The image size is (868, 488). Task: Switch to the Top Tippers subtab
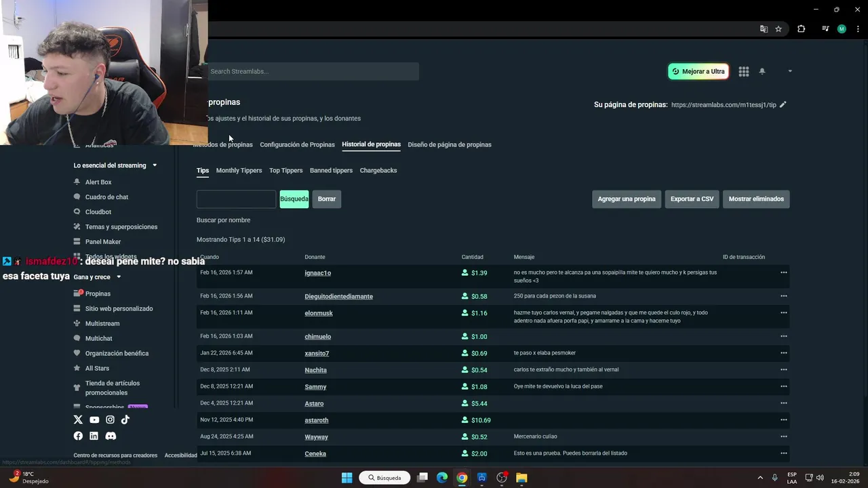point(285,170)
